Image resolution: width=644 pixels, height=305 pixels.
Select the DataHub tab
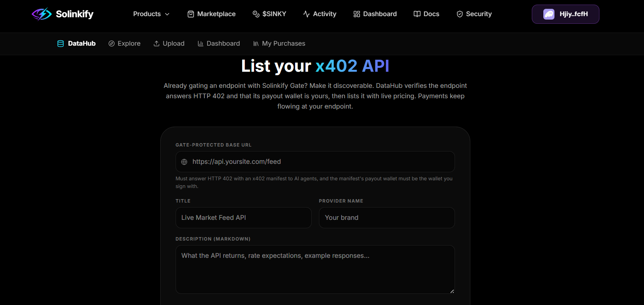point(76,44)
